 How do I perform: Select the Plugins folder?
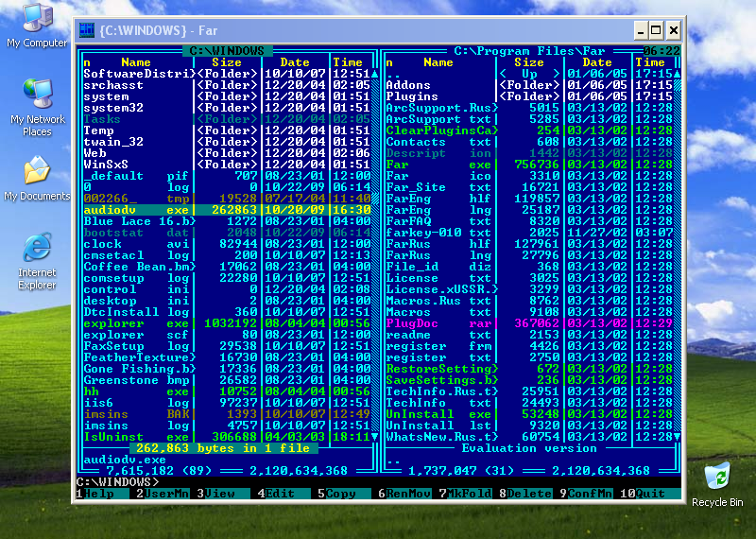[529, 96]
